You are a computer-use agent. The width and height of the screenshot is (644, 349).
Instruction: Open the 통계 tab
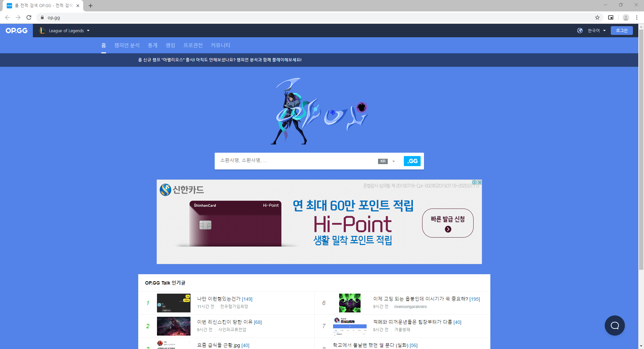click(x=153, y=45)
